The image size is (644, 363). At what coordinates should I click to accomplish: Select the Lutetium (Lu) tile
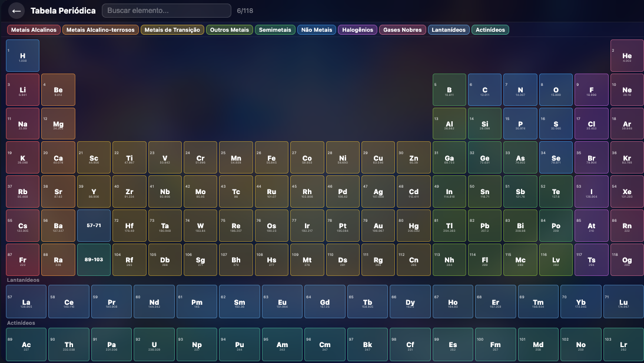point(623,302)
